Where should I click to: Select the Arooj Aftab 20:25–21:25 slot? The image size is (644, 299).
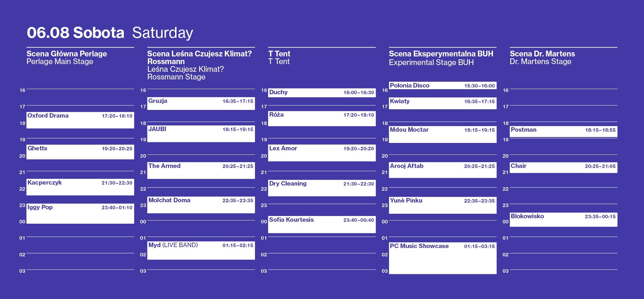[x=443, y=170]
